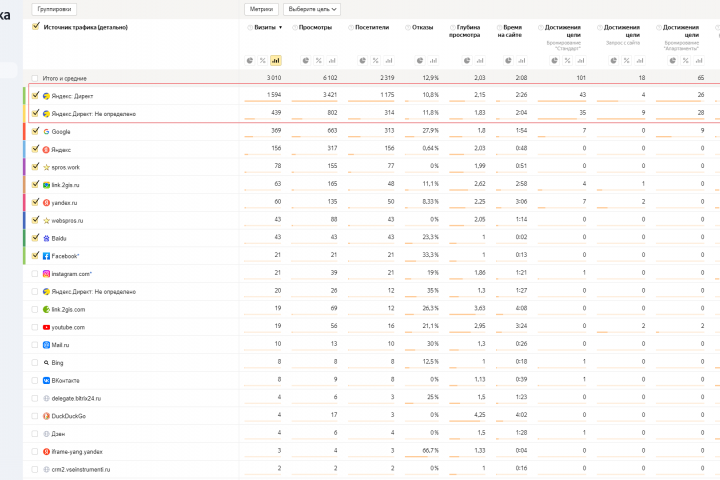
Task: Click the Отказы column header
Action: click(x=422, y=27)
